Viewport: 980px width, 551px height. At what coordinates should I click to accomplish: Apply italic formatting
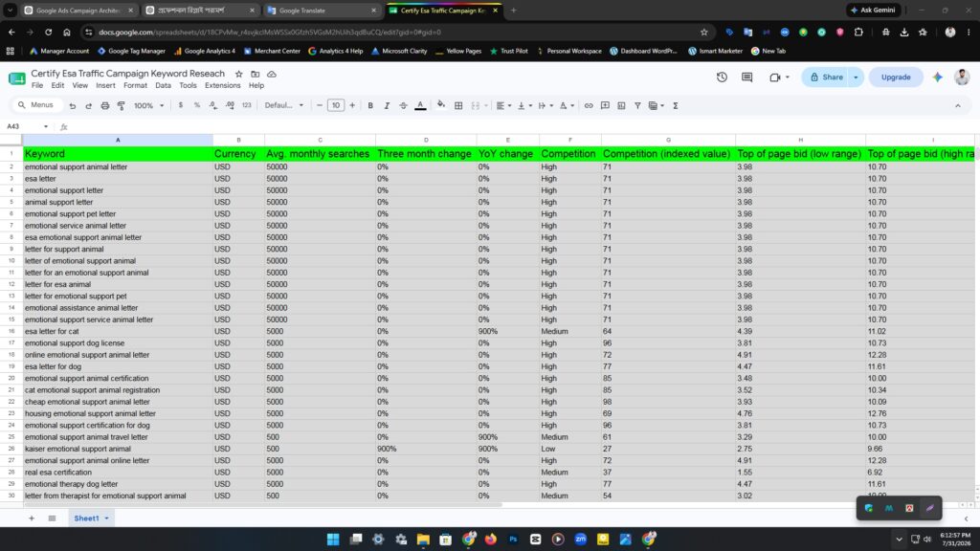[x=387, y=105]
